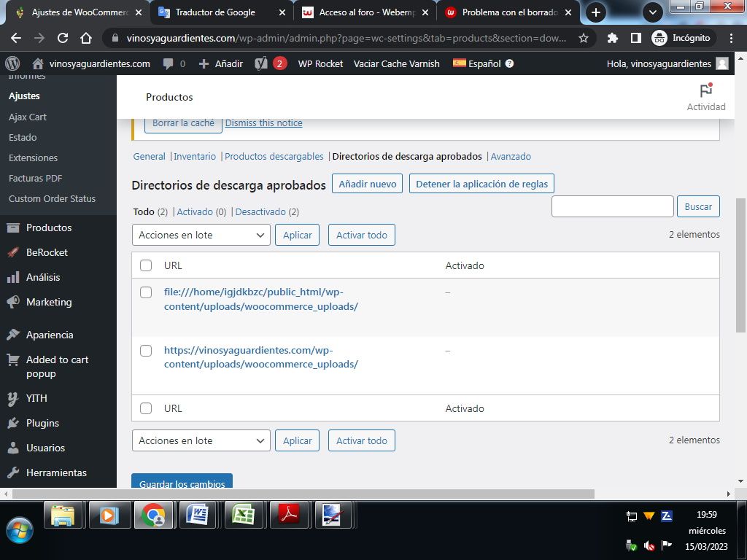The width and height of the screenshot is (747, 560).
Task: Open Microsoft Excel from the taskbar
Action: click(244, 516)
